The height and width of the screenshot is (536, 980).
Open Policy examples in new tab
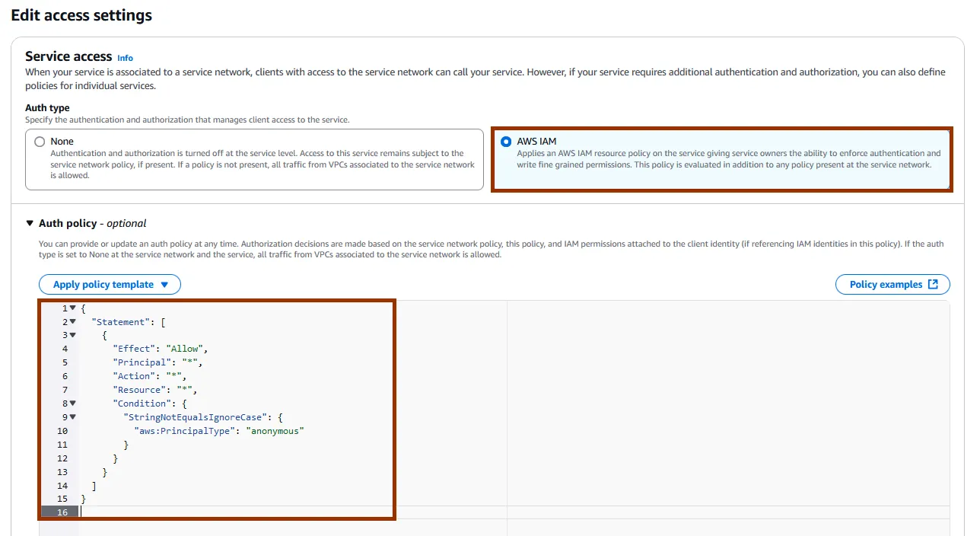pyautogui.click(x=892, y=284)
